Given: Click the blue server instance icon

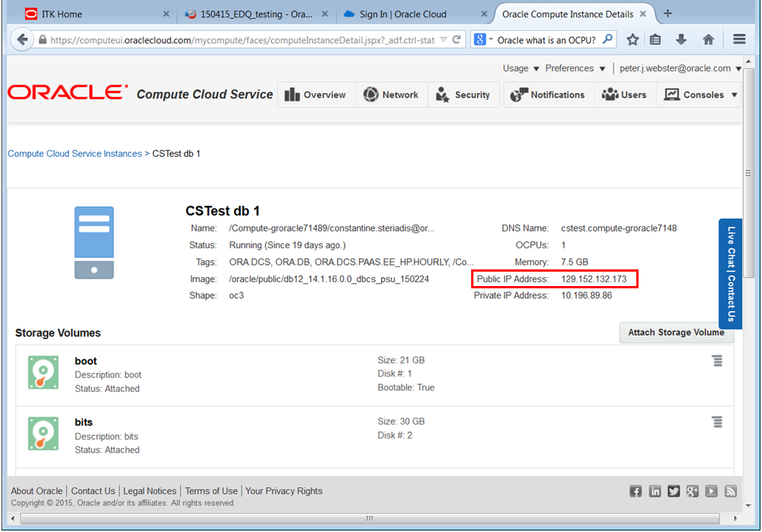Looking at the screenshot, I should 94,243.
